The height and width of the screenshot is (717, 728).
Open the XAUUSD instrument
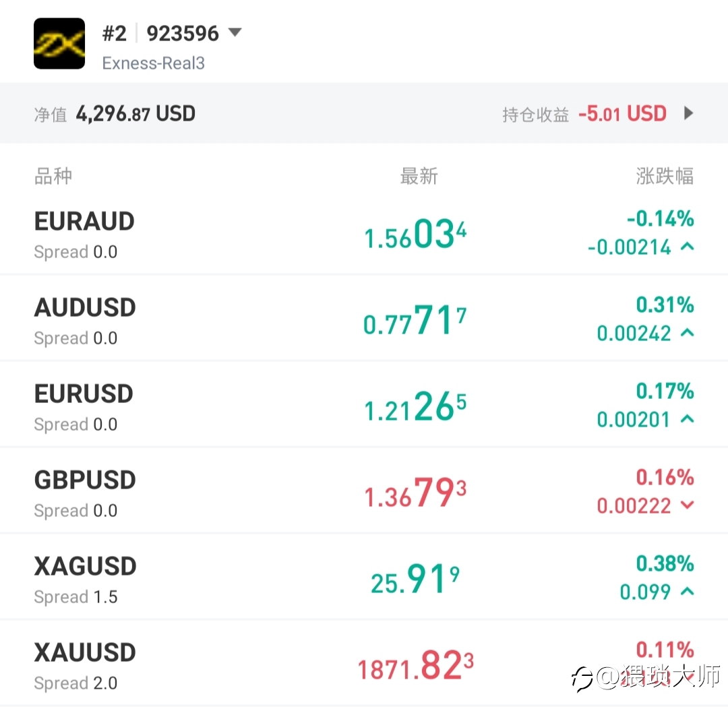[85, 653]
